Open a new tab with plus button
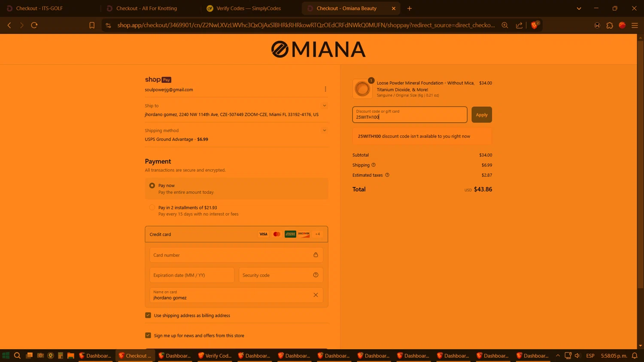 point(410,8)
